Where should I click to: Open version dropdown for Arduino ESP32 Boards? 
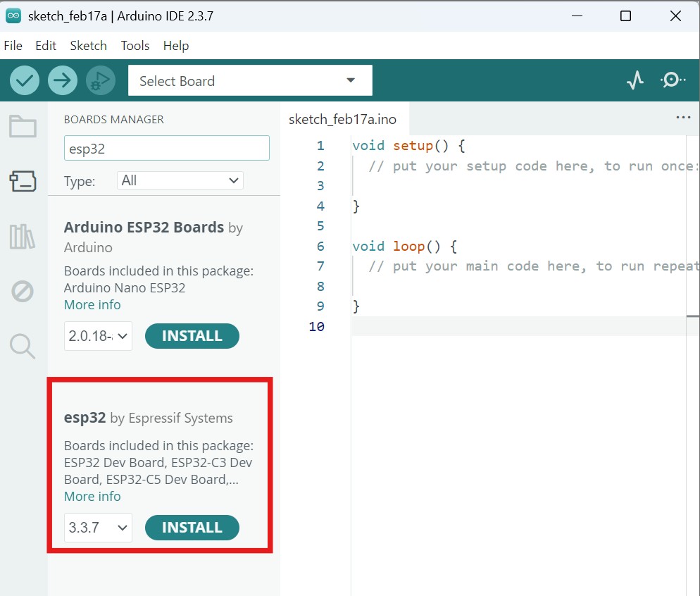(x=98, y=336)
